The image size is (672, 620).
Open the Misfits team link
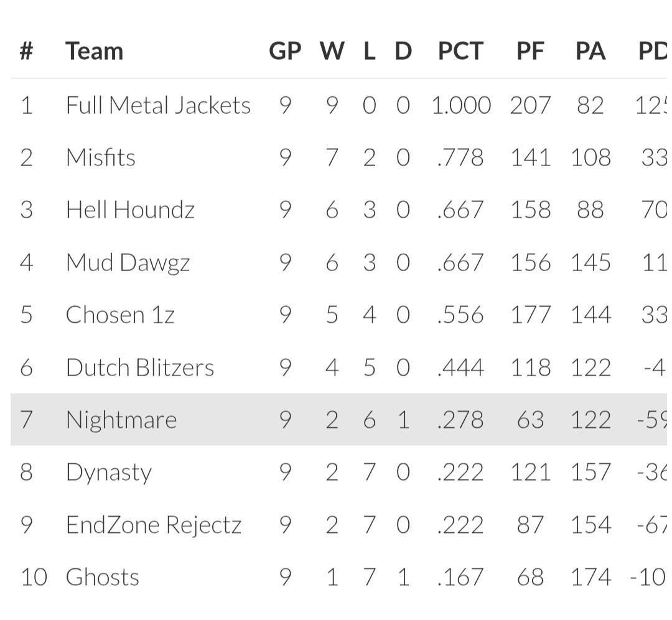[x=101, y=157]
